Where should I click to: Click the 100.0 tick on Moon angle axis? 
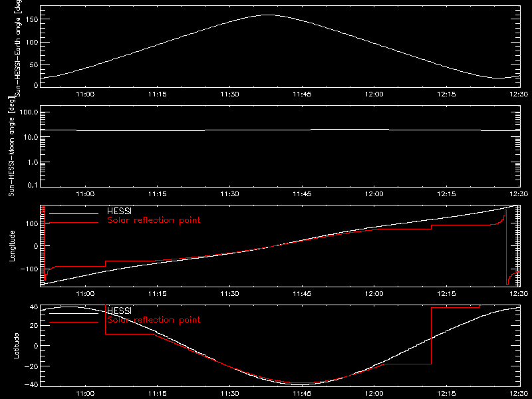click(x=29, y=112)
